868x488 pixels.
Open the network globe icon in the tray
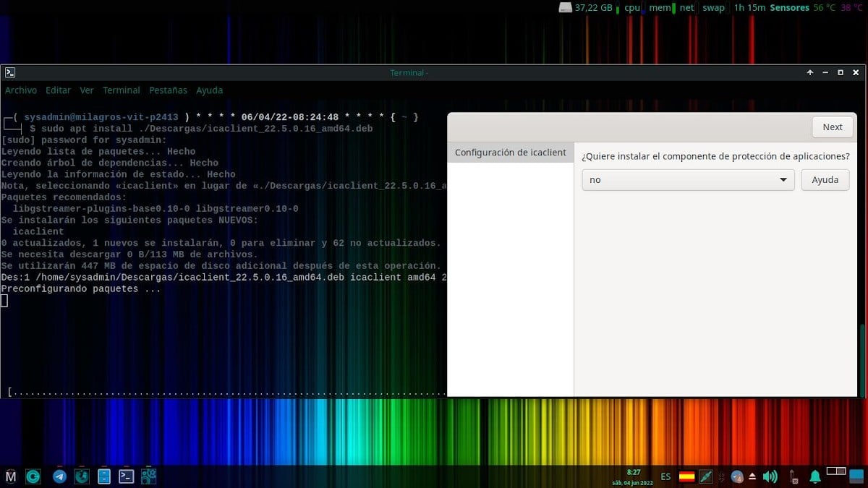[x=736, y=476]
